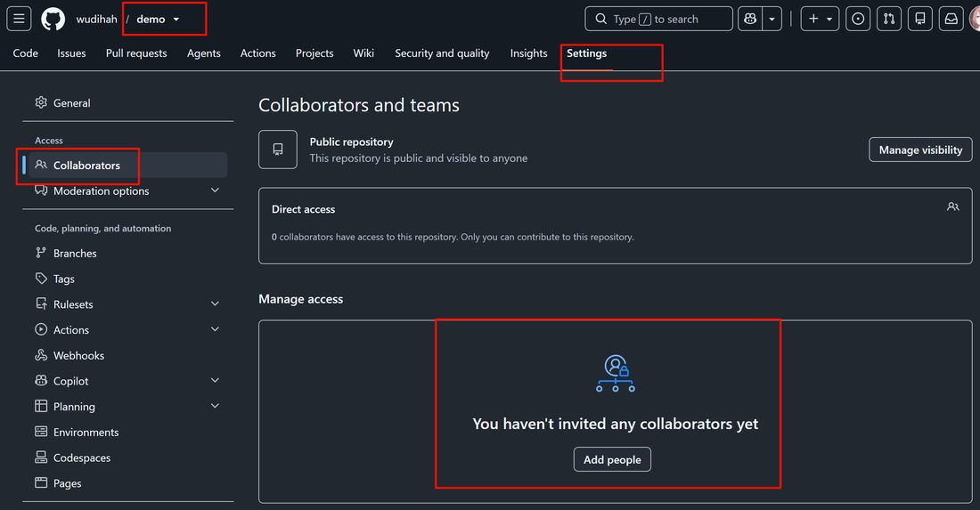Click the Branches git-branch icon

41,253
